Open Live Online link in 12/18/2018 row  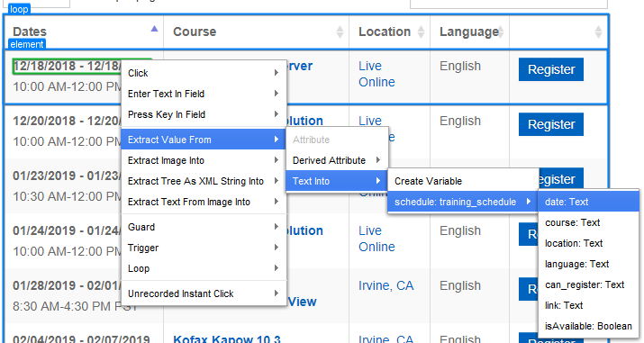[376, 74]
